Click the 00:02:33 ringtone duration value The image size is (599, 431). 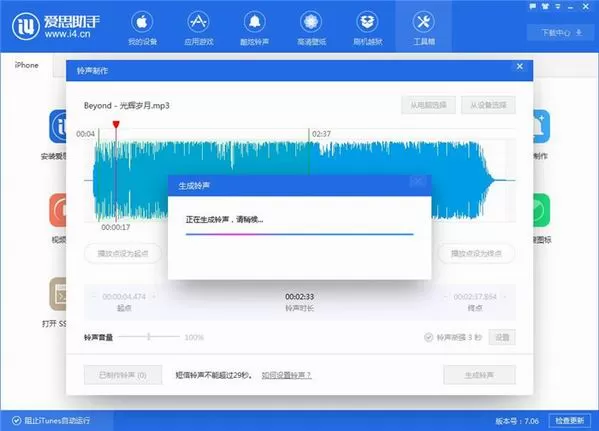[300, 297]
